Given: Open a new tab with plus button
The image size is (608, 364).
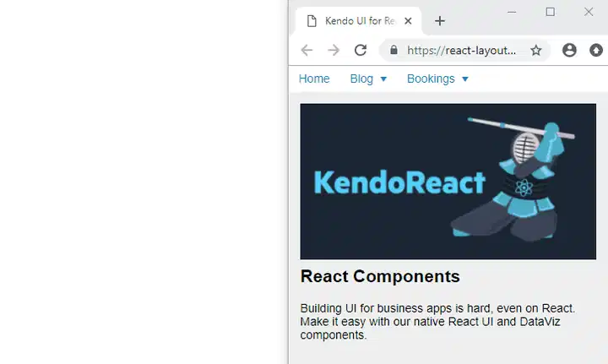Looking at the screenshot, I should (x=440, y=21).
